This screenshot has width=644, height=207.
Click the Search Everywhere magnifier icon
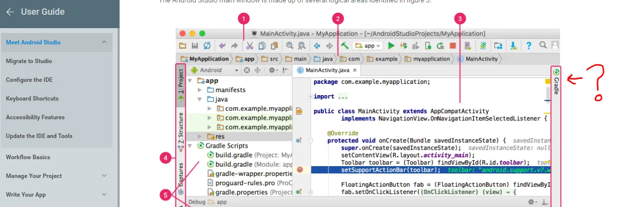click(x=543, y=45)
